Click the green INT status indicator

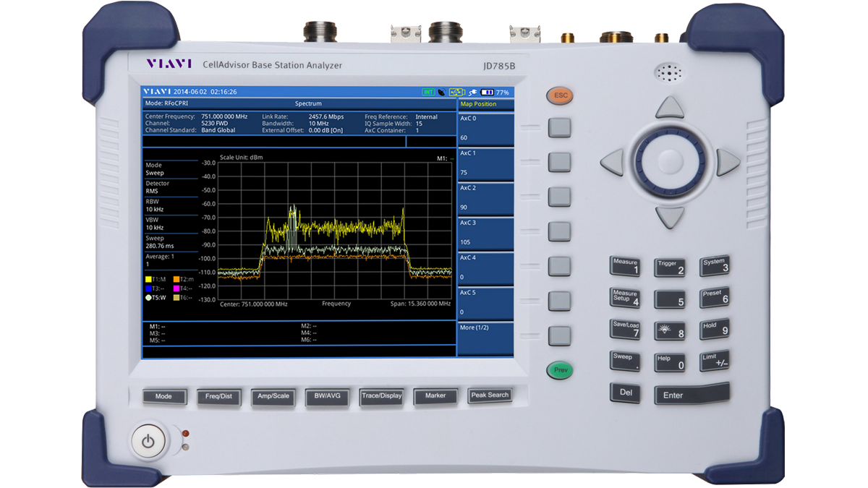[428, 92]
